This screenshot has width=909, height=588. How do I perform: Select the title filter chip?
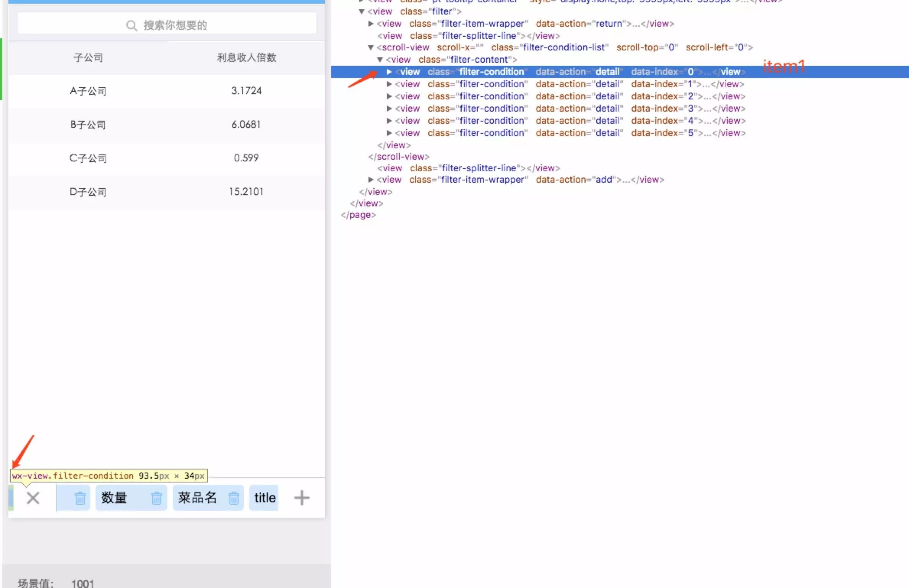click(265, 498)
